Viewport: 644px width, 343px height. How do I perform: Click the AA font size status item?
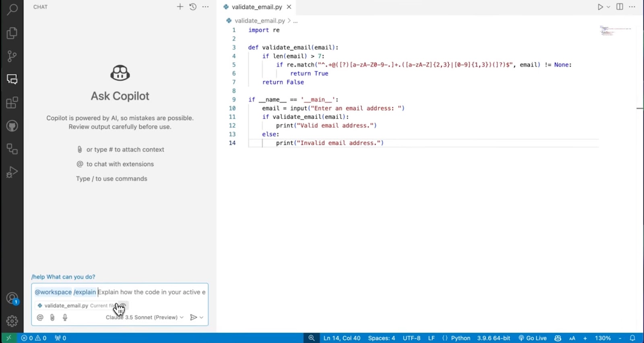pyautogui.click(x=572, y=338)
